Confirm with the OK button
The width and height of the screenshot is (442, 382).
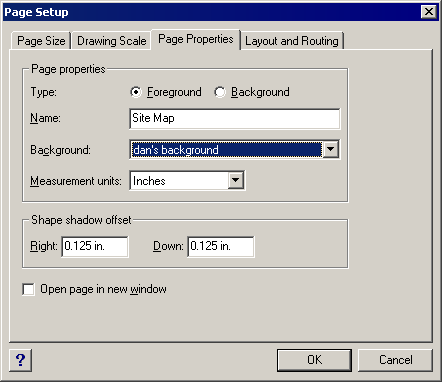point(314,360)
